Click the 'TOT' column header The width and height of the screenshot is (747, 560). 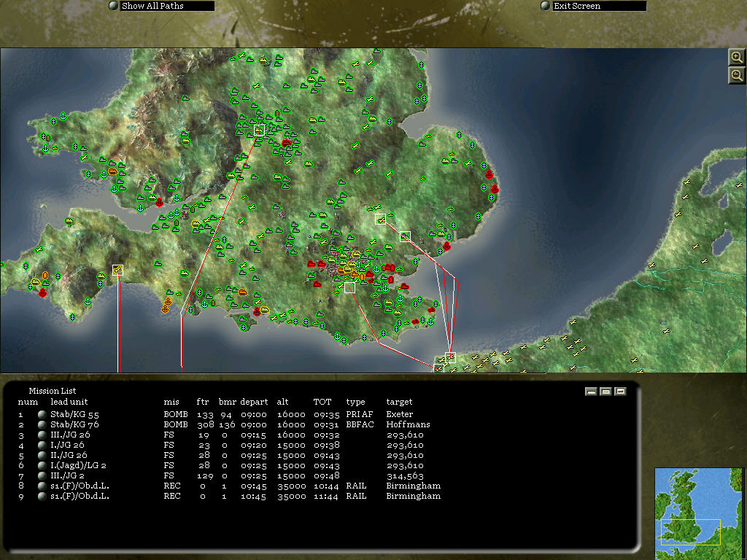[322, 402]
